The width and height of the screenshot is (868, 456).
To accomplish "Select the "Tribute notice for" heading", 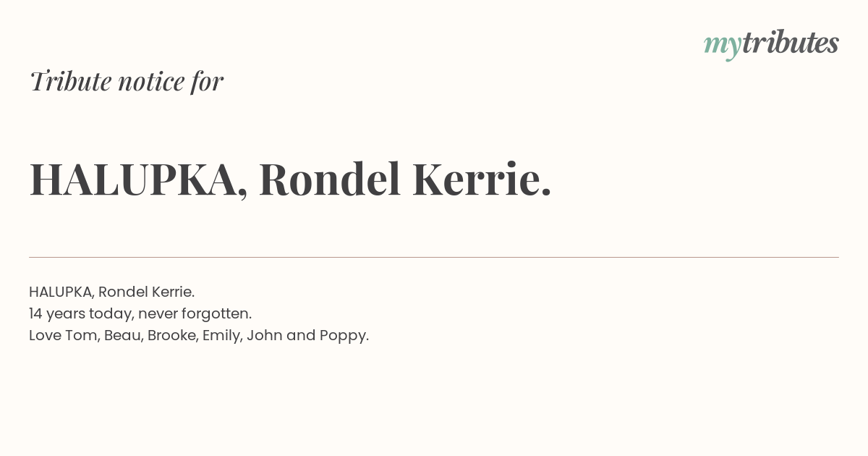I will [x=126, y=81].
